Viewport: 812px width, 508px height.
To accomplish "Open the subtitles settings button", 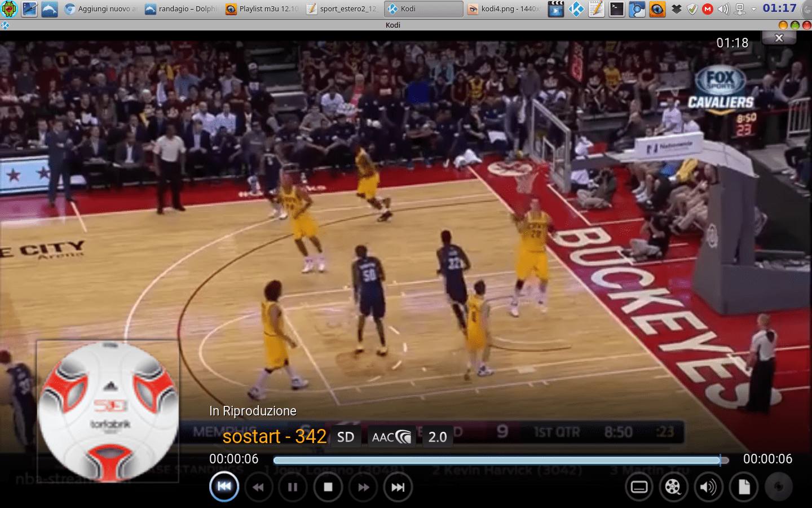I will click(x=639, y=487).
